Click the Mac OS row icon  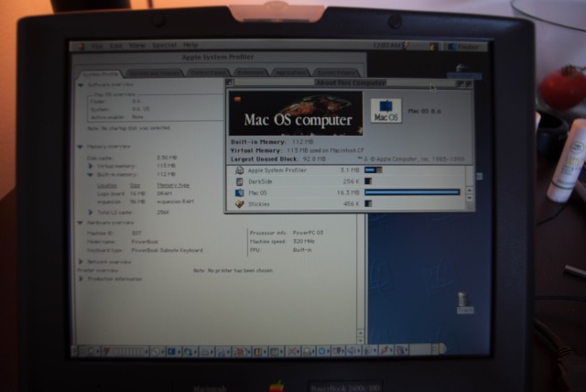239,193
